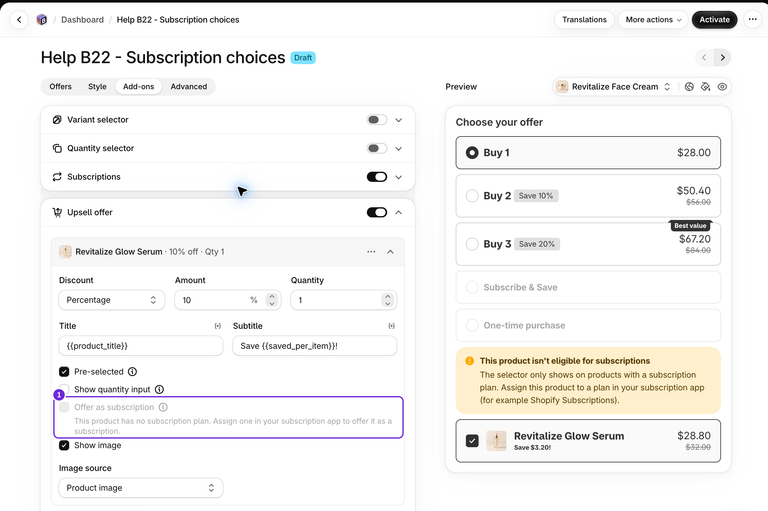Go to Dashboard breadcrumb

pyautogui.click(x=82, y=20)
